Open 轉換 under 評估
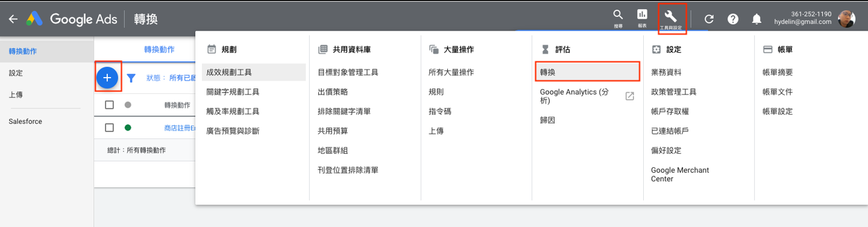The height and width of the screenshot is (227, 868). (x=588, y=72)
